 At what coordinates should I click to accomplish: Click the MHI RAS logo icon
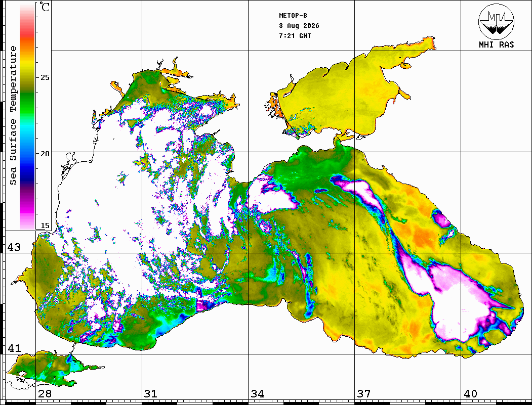pos(496,21)
